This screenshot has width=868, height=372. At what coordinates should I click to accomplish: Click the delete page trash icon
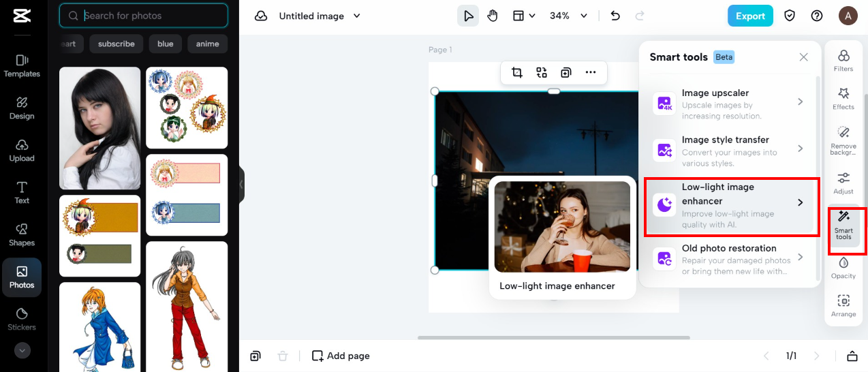click(283, 356)
